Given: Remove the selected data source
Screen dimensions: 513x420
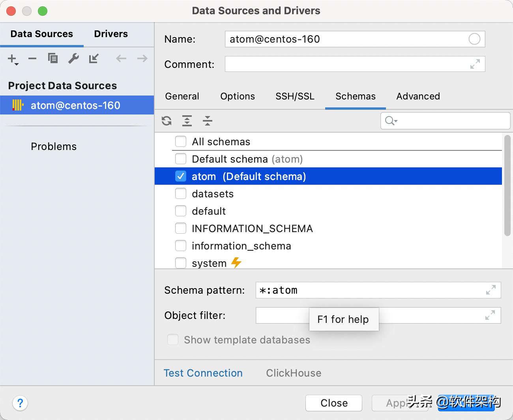Looking at the screenshot, I should point(32,58).
